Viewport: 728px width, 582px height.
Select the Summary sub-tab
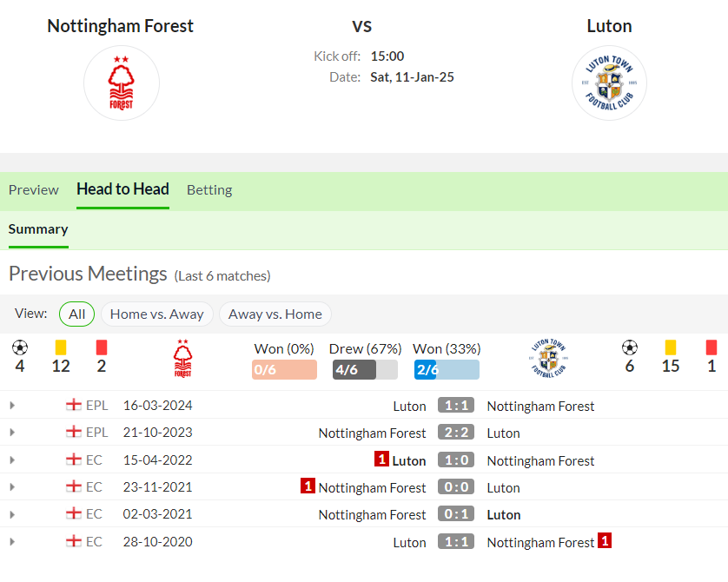(38, 229)
